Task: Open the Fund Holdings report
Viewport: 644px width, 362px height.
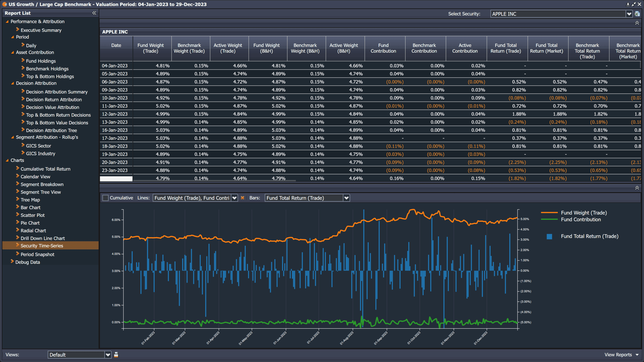Action: pos(41,61)
